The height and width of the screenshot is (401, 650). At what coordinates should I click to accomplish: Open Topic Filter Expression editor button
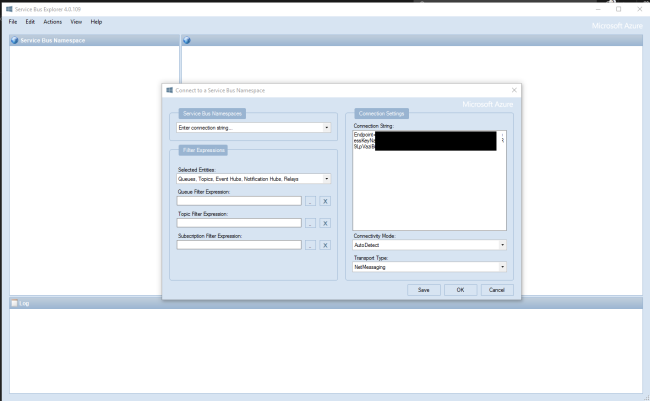click(x=310, y=223)
